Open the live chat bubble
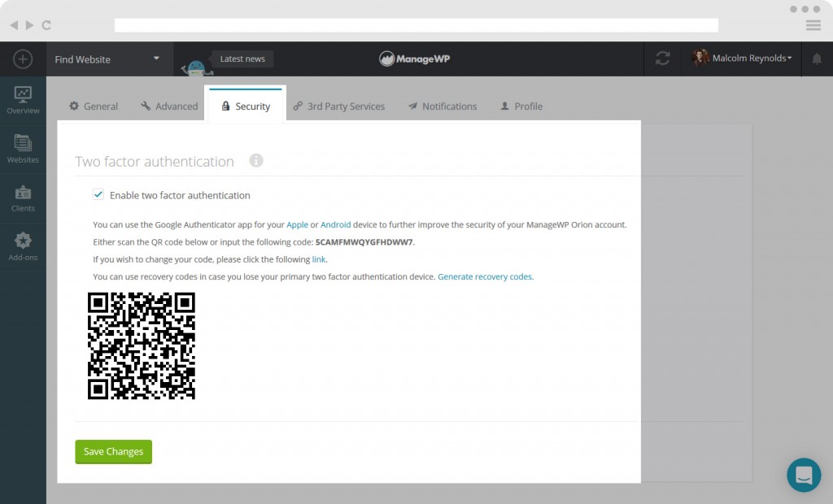The height and width of the screenshot is (504, 833). [804, 475]
